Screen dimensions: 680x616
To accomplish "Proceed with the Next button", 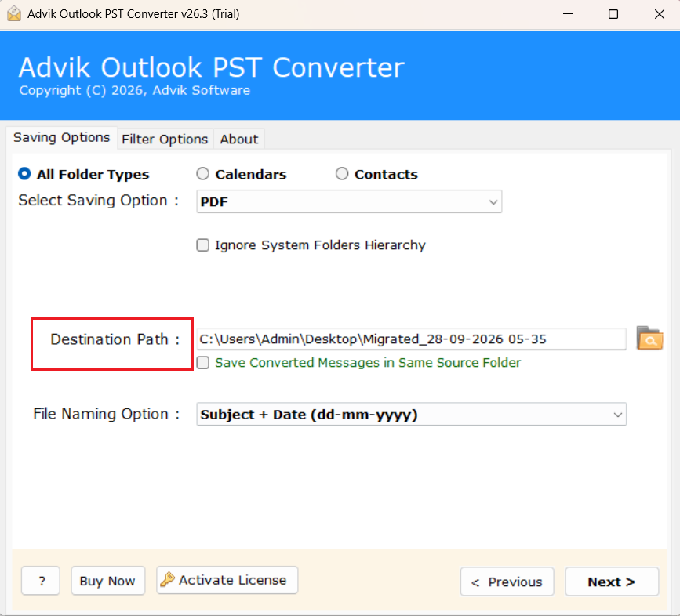I will pyautogui.click(x=612, y=582).
